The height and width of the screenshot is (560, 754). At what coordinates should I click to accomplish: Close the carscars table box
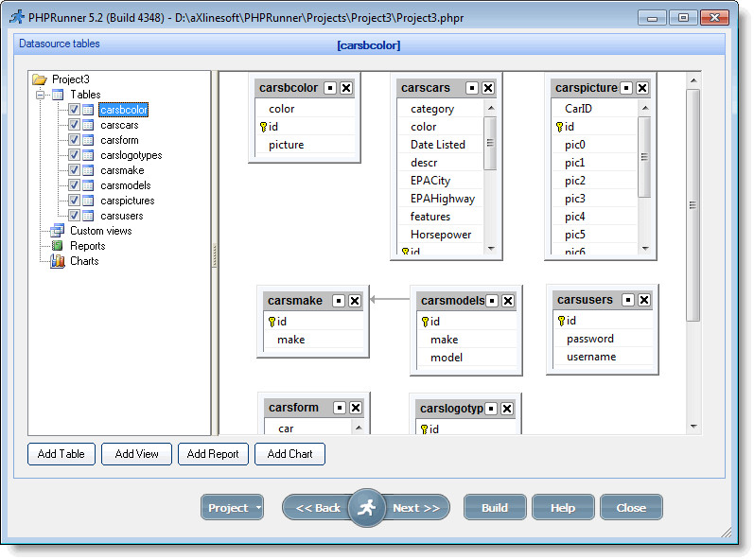[x=488, y=88]
